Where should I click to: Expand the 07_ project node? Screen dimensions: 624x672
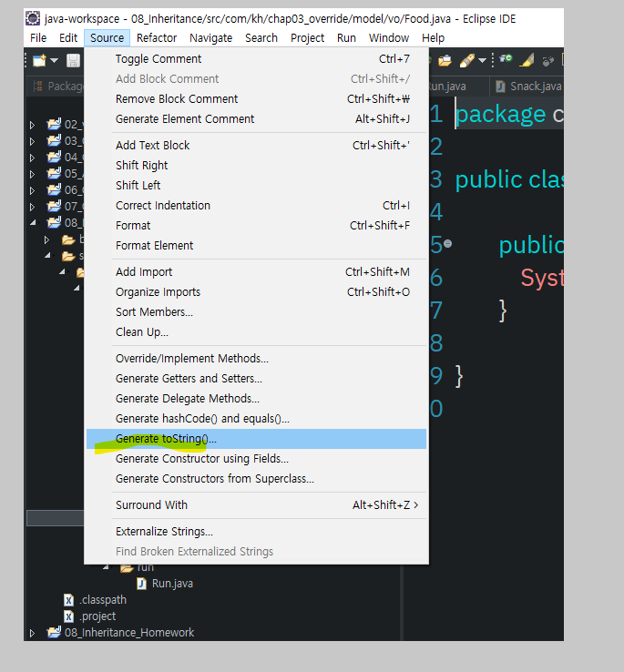pos(32,207)
